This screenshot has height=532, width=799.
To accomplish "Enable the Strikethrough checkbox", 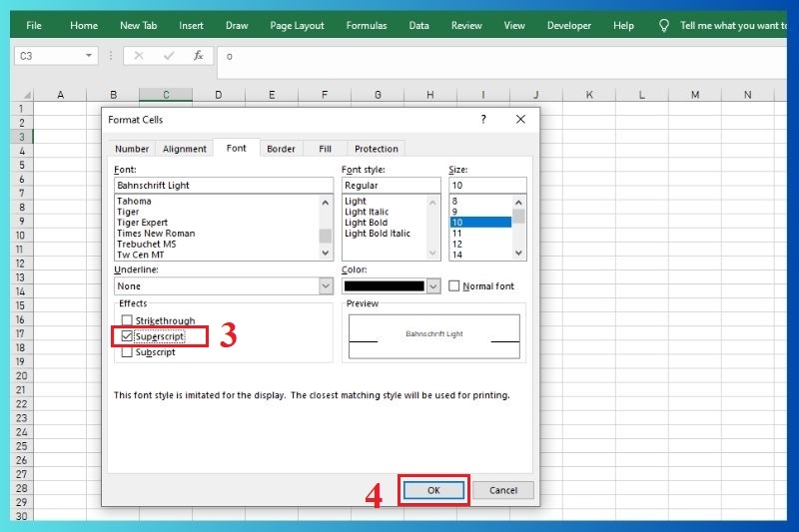I will click(x=127, y=320).
